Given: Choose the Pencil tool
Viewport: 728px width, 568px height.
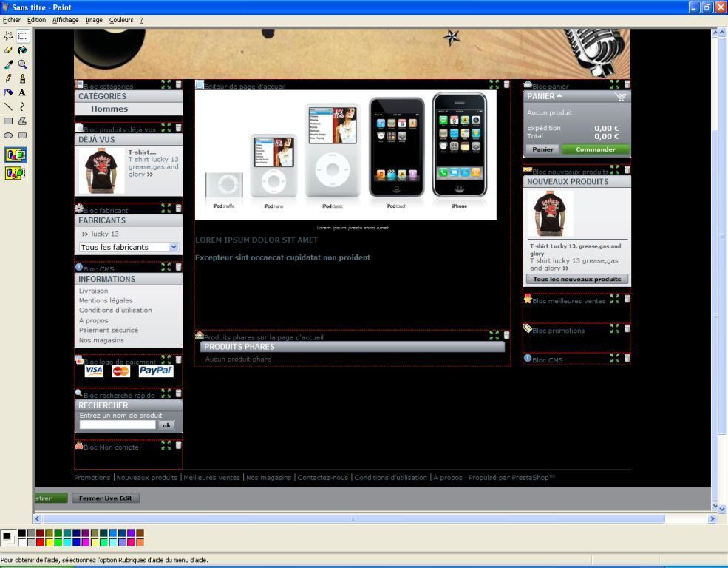Looking at the screenshot, I should [x=8, y=78].
